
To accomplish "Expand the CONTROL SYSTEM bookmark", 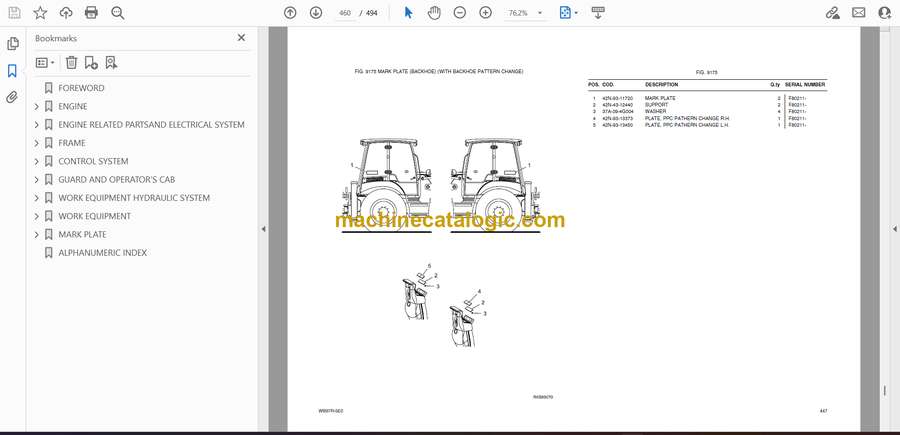I will (37, 161).
